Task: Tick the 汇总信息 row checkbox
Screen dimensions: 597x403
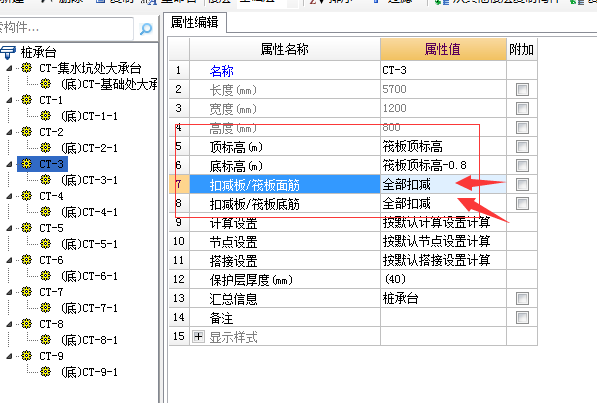Action: (522, 299)
